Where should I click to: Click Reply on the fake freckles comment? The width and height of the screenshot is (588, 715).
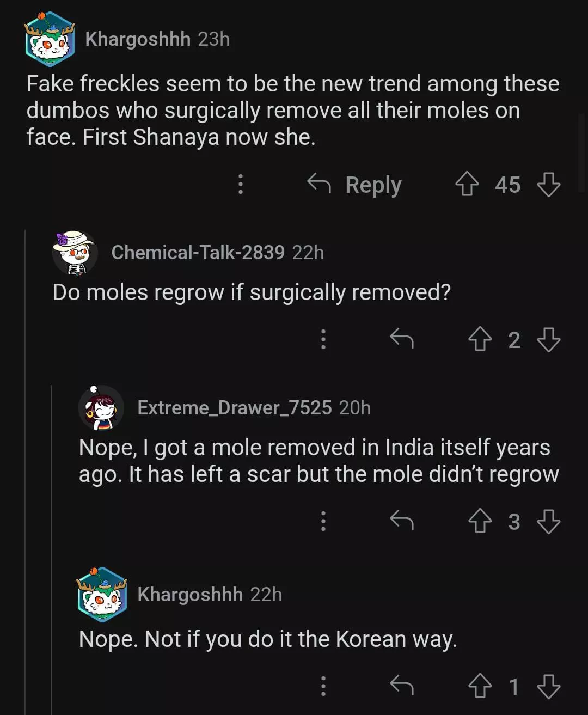[355, 185]
